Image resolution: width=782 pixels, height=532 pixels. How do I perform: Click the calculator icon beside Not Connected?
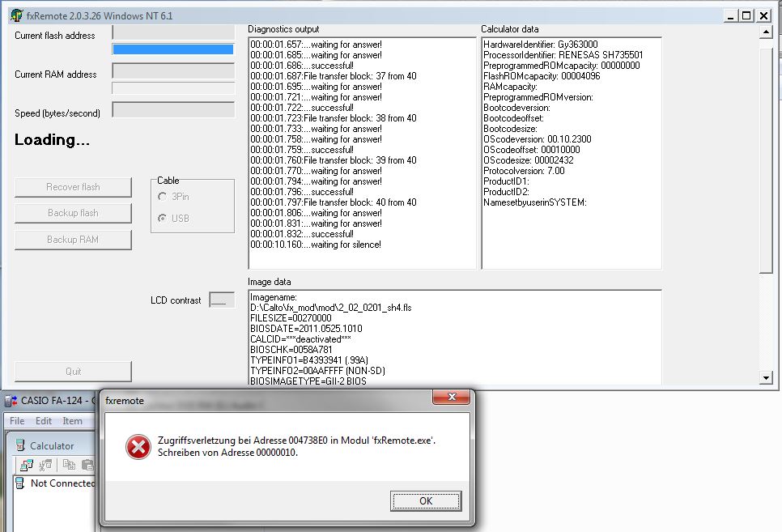tap(20, 483)
